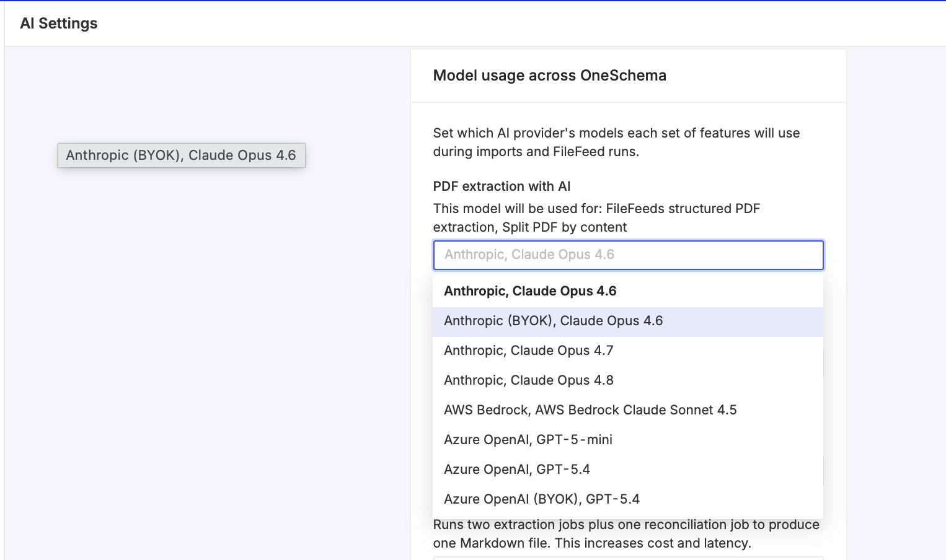Select "Anthropic, Claude Opus 4.8" option
The width and height of the screenshot is (946, 560).
tap(627, 380)
